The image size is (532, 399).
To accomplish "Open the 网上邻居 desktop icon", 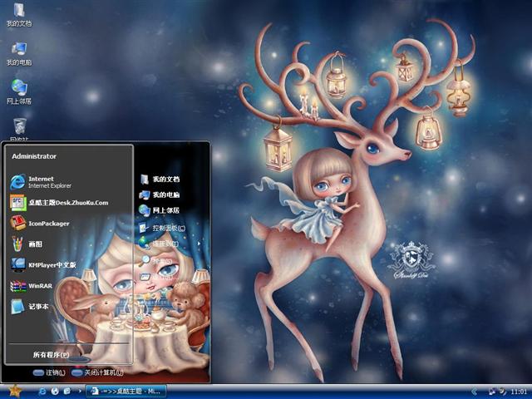I will coord(19,91).
